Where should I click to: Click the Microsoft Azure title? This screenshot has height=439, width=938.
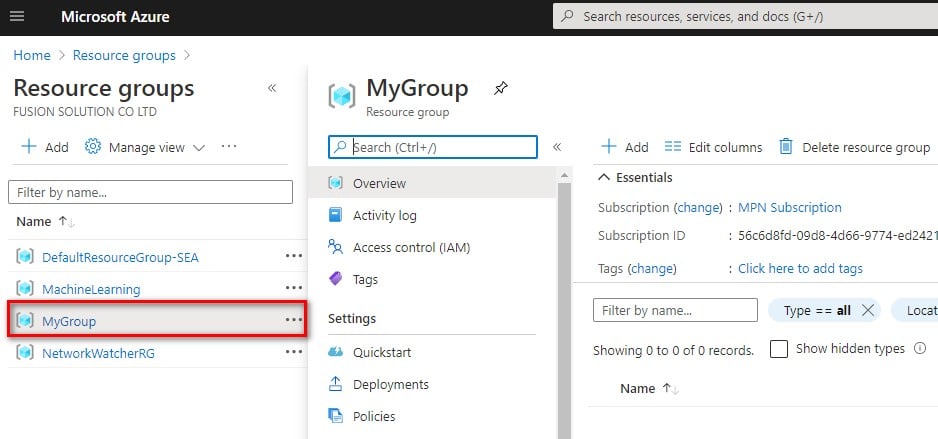pos(115,16)
